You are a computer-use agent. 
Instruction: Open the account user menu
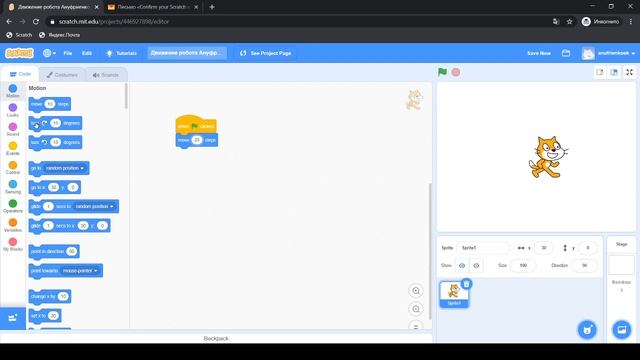pyautogui.click(x=609, y=53)
